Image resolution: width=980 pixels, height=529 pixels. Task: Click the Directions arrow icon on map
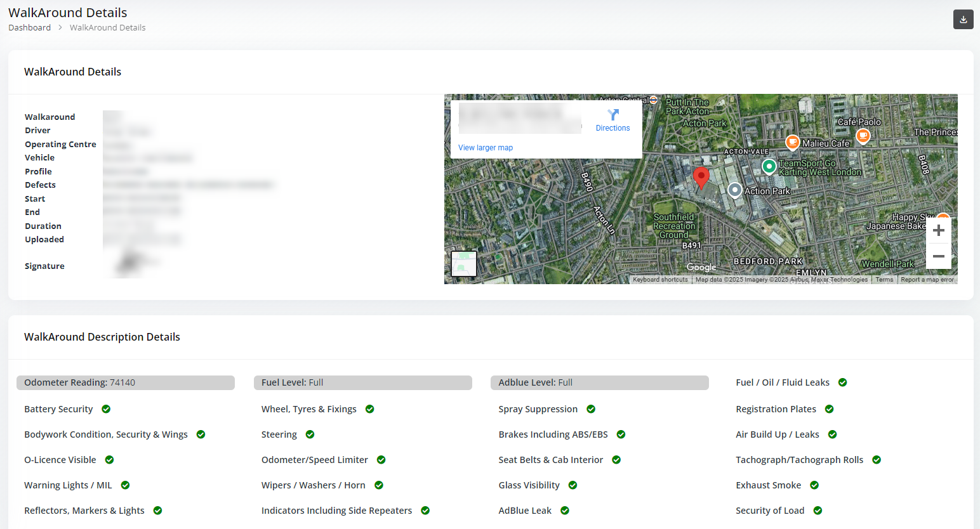pyautogui.click(x=612, y=115)
